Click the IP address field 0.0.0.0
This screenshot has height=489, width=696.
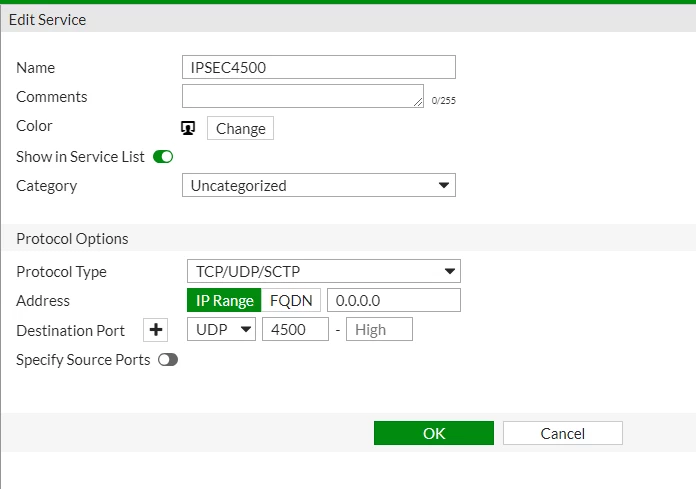pyautogui.click(x=394, y=300)
